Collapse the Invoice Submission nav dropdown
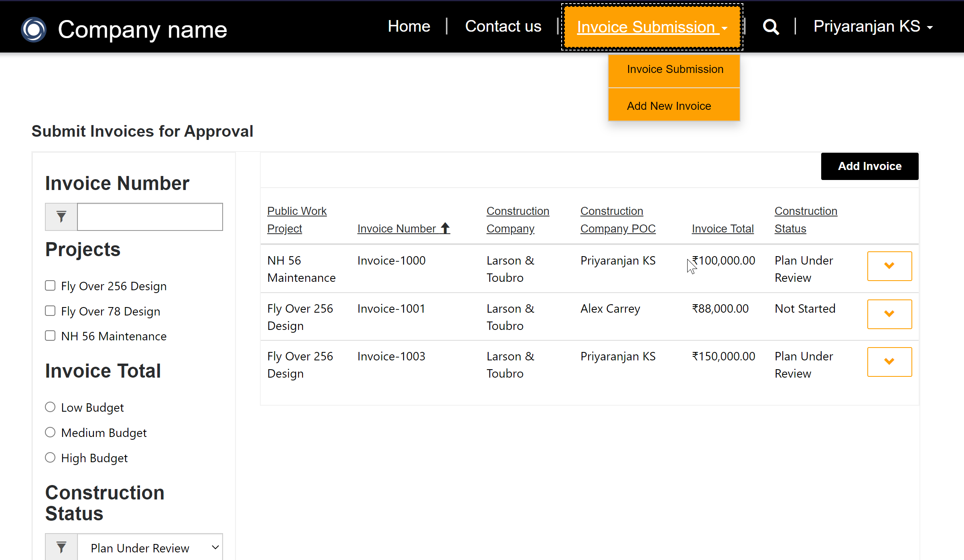Screen dimensions: 964x560 pyautogui.click(x=652, y=27)
